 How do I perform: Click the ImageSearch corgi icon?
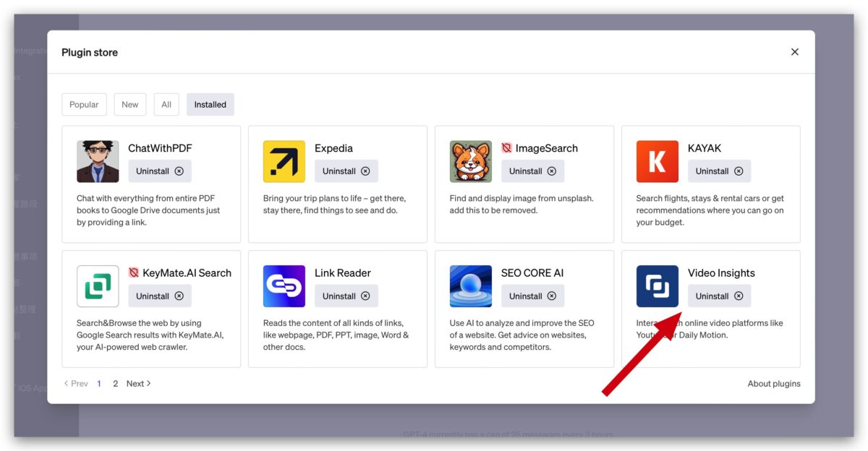tap(471, 161)
